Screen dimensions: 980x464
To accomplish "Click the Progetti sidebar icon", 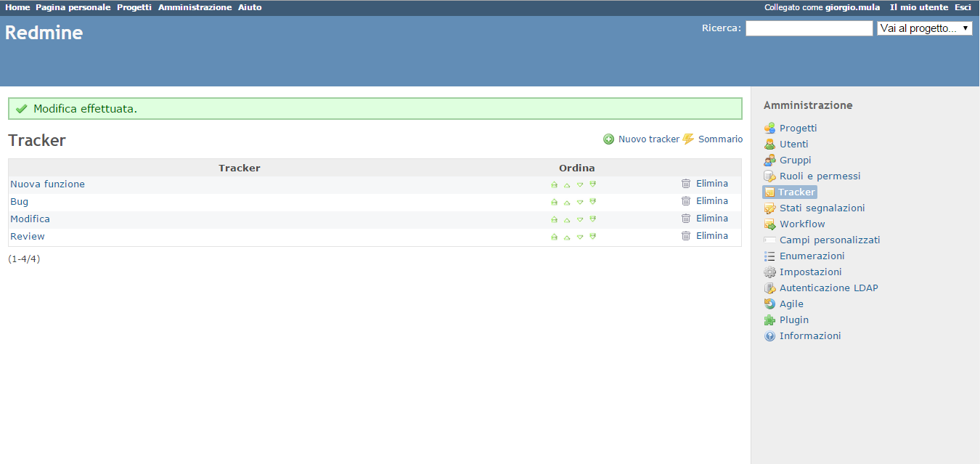I will [769, 129].
